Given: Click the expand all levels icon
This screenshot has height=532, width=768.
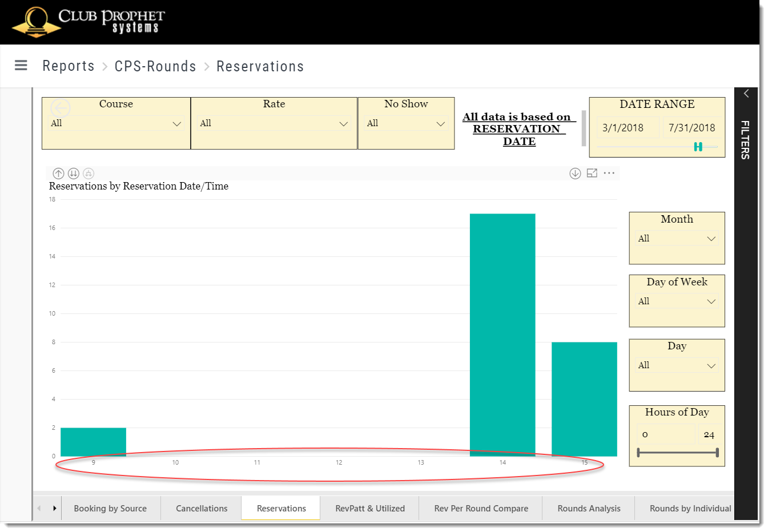Looking at the screenshot, I should point(90,173).
